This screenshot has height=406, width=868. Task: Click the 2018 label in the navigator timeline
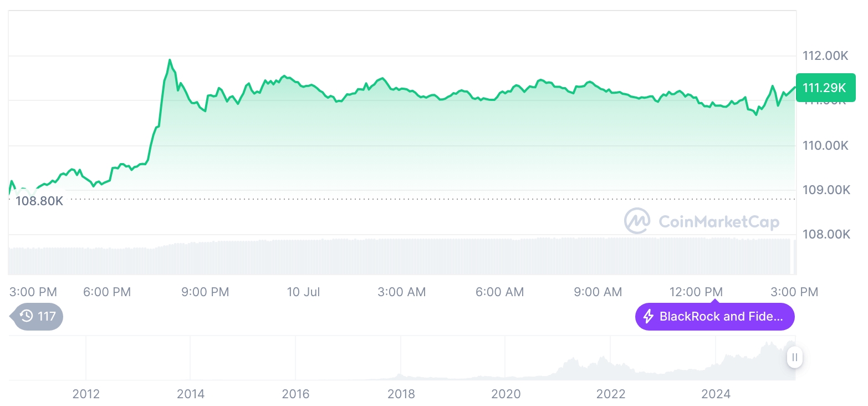click(x=401, y=394)
